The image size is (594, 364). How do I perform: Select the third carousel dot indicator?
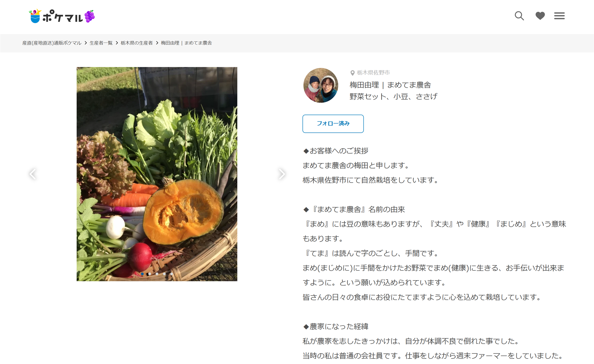coord(157,274)
